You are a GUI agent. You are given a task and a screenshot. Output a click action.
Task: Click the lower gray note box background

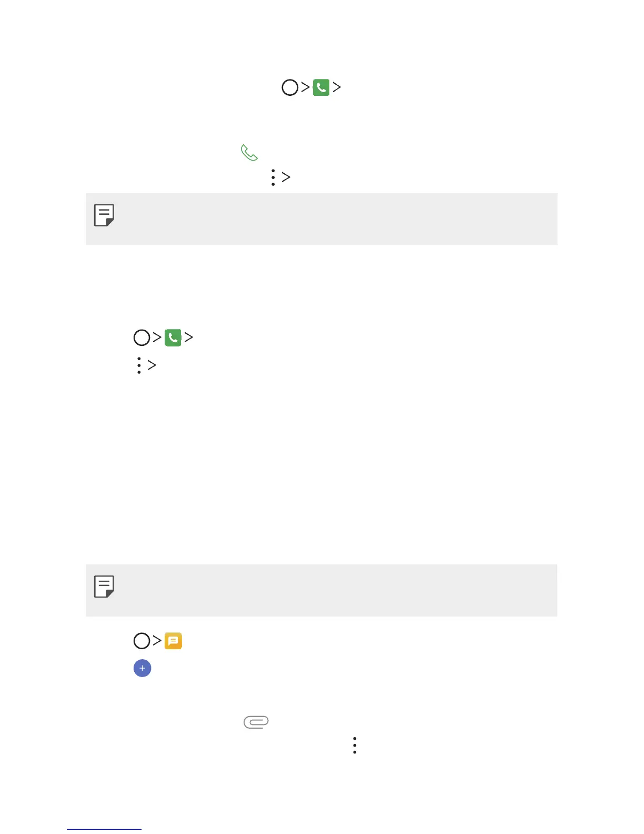coord(321,590)
